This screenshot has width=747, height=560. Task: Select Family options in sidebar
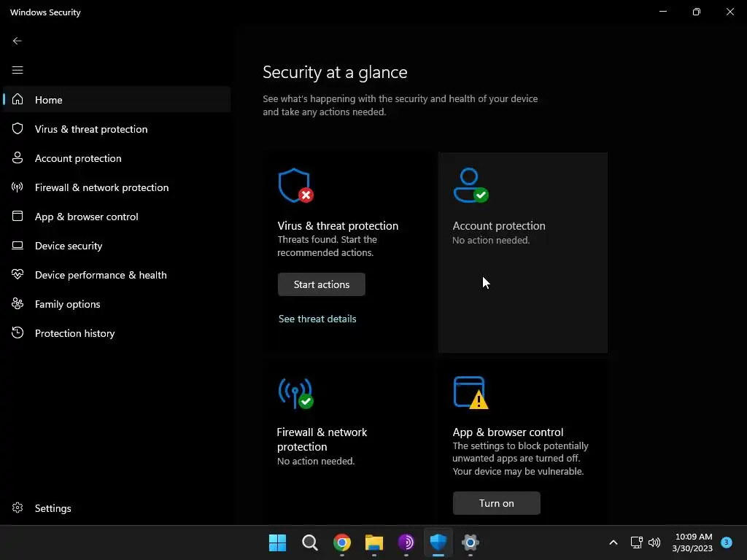[68, 304]
